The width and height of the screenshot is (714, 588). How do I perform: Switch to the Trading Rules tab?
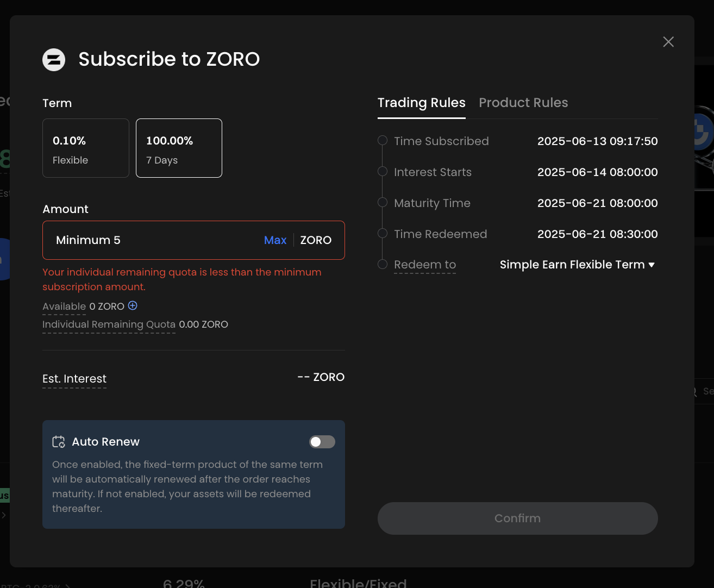tap(421, 103)
